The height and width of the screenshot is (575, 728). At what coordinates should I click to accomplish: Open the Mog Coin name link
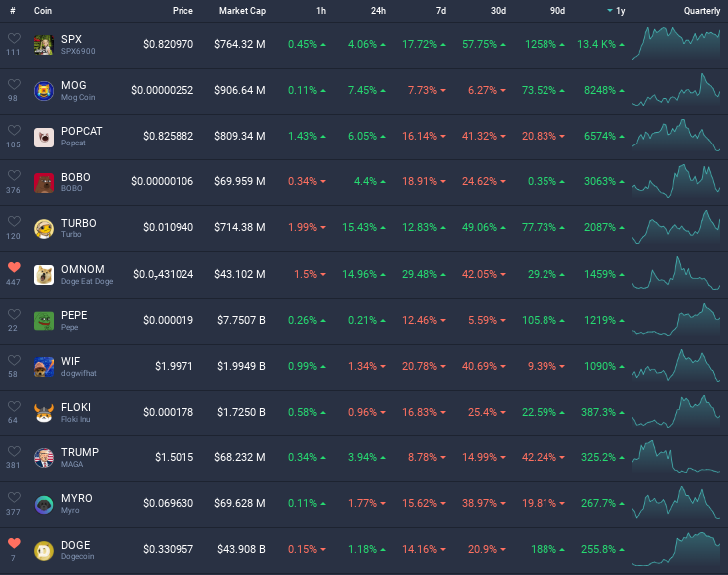78,97
